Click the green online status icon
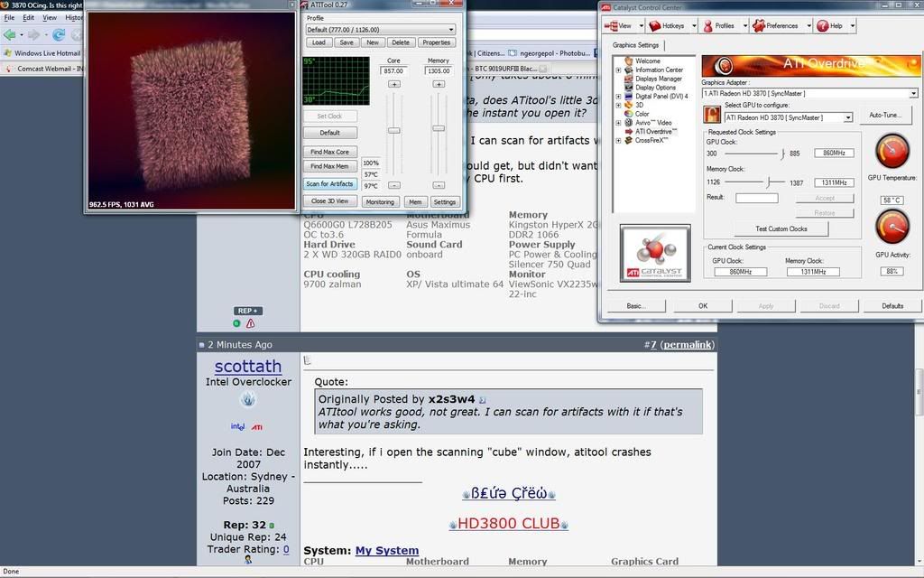 click(236, 323)
